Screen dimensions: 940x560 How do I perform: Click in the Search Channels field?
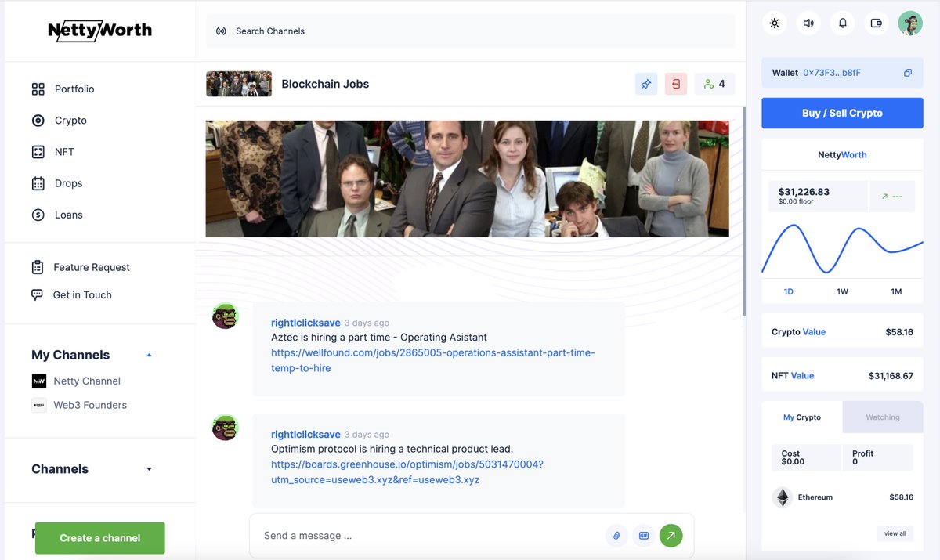coord(471,31)
